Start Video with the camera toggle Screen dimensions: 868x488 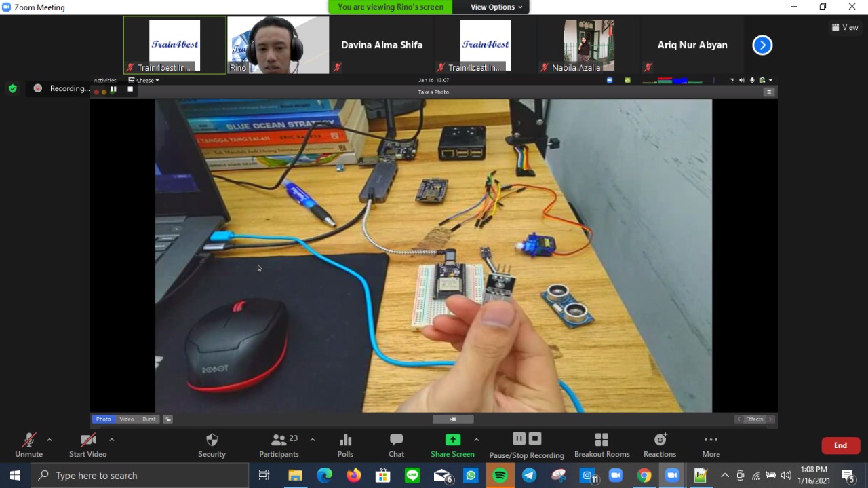coord(87,445)
